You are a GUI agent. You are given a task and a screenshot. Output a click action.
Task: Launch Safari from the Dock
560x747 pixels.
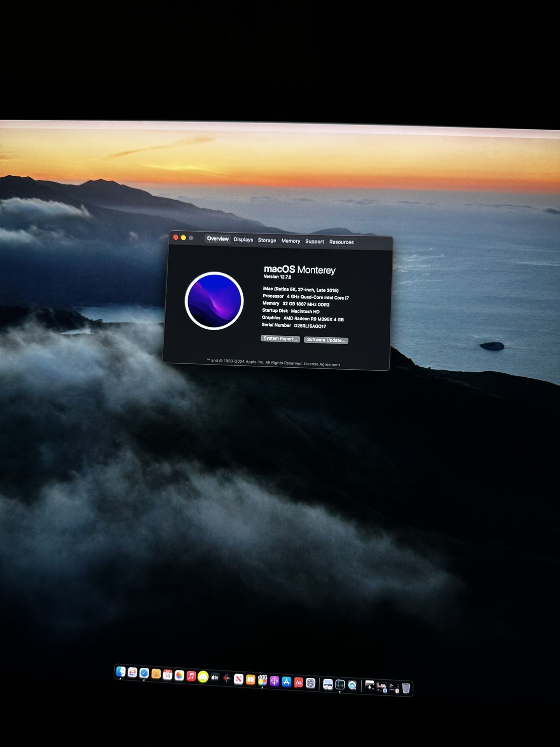coord(144,673)
